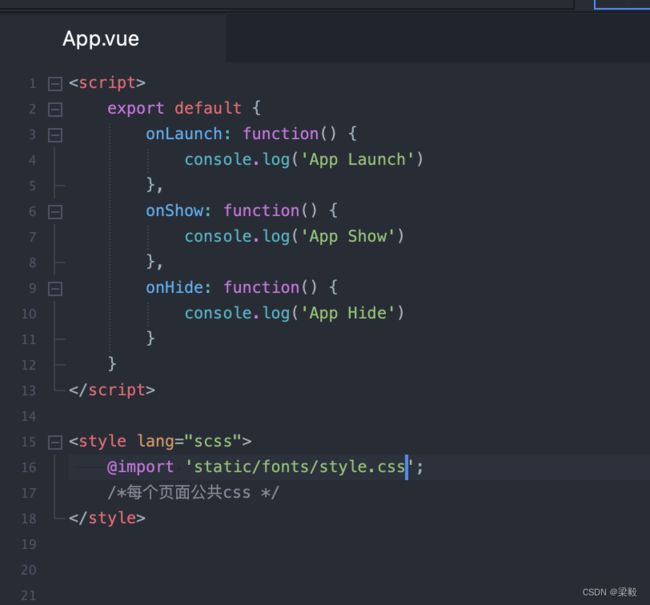Collapse the style block on line 15
The width and height of the screenshot is (650, 605).
(x=55, y=442)
